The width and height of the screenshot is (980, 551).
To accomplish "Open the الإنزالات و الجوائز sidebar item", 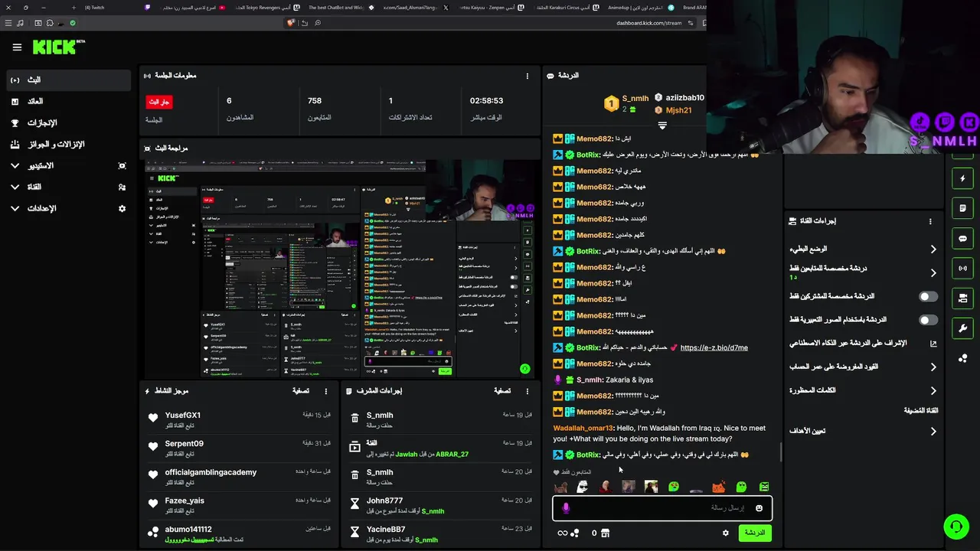I will 69,144.
